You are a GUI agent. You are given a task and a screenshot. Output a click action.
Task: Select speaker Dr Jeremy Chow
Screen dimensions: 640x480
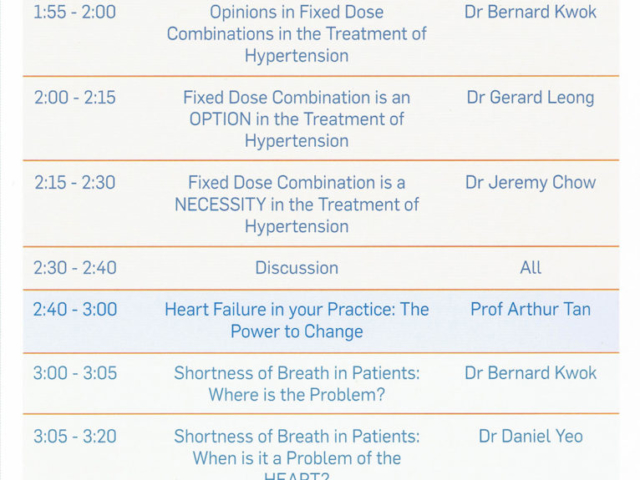click(x=530, y=183)
